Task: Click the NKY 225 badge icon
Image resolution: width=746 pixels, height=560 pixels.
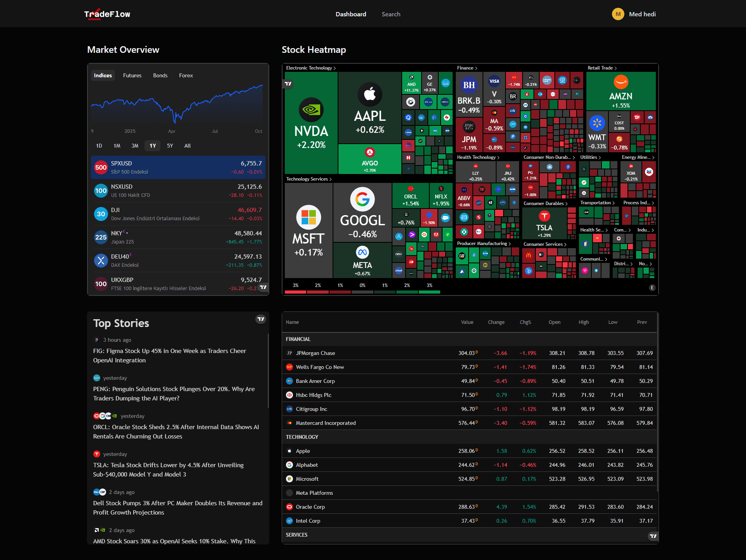Action: pyautogui.click(x=101, y=237)
